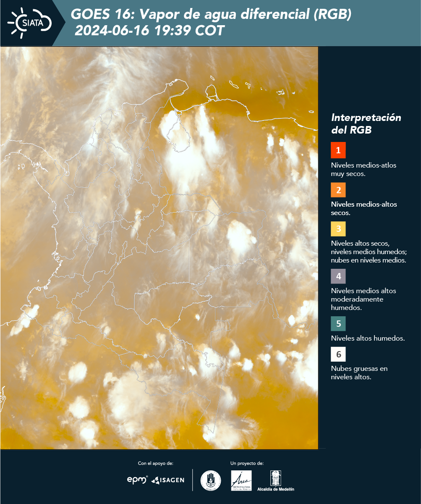Click the text 'Niveles medios-atlos muy secos.'
421x504 pixels.
363,169
